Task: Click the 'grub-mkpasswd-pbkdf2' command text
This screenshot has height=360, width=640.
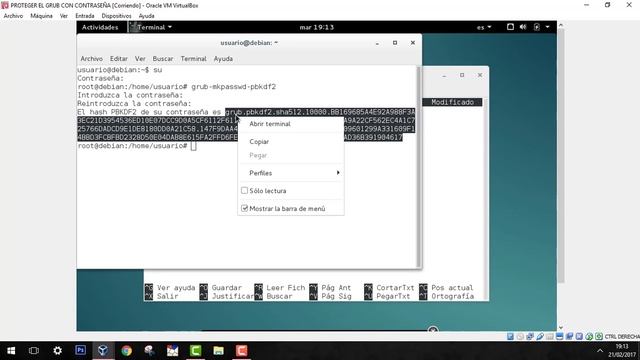Action: 233,87
